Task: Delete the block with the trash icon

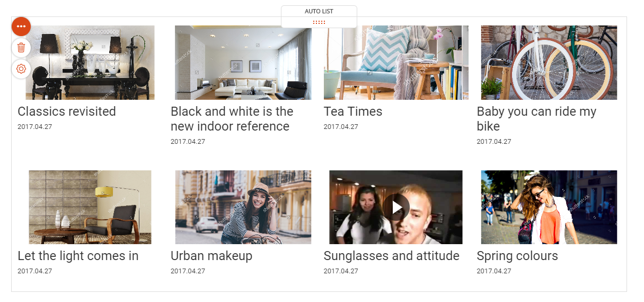Action: (21, 48)
